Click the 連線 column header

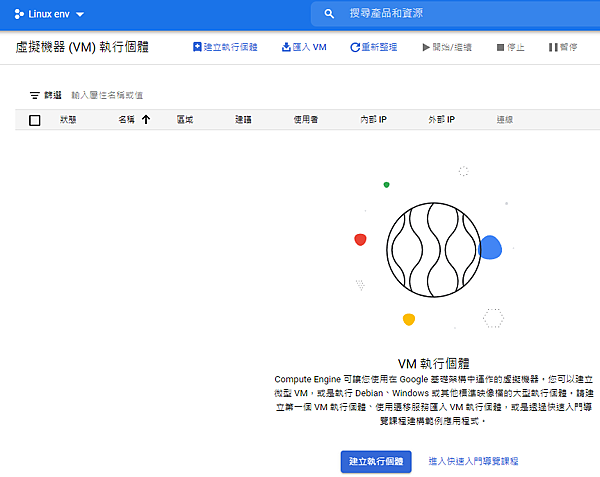coord(505,120)
